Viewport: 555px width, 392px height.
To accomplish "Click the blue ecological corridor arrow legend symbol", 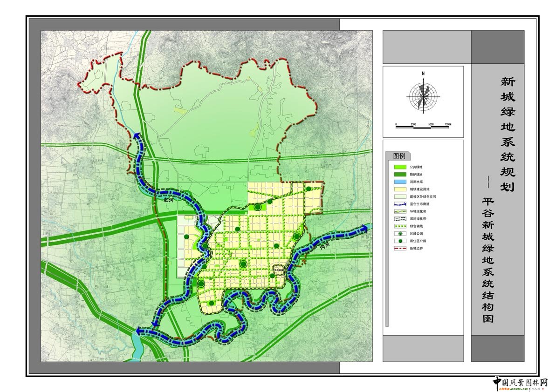I will point(401,205).
